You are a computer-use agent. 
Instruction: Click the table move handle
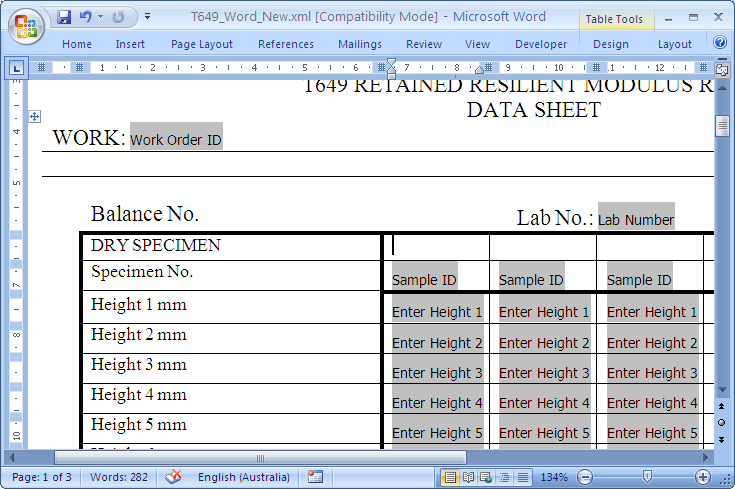pyautogui.click(x=35, y=116)
